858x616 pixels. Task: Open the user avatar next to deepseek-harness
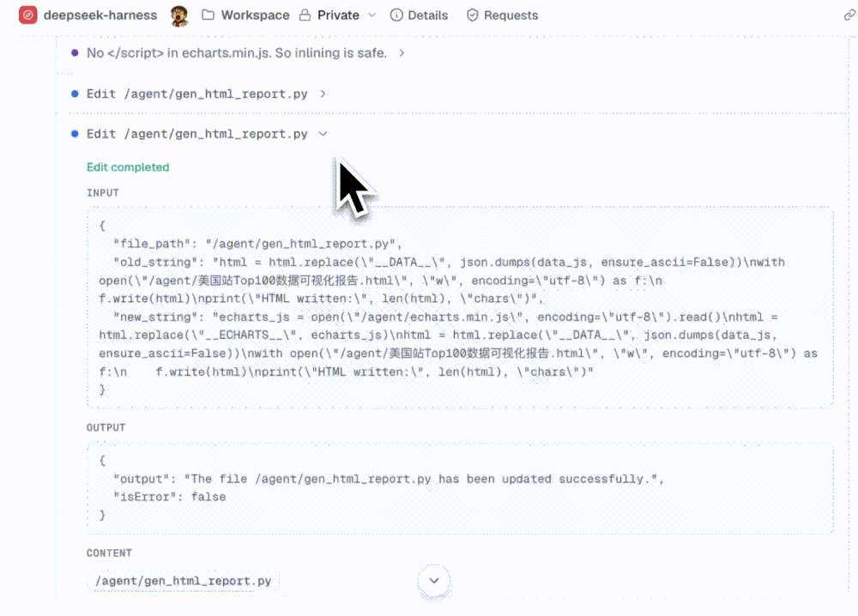point(179,15)
